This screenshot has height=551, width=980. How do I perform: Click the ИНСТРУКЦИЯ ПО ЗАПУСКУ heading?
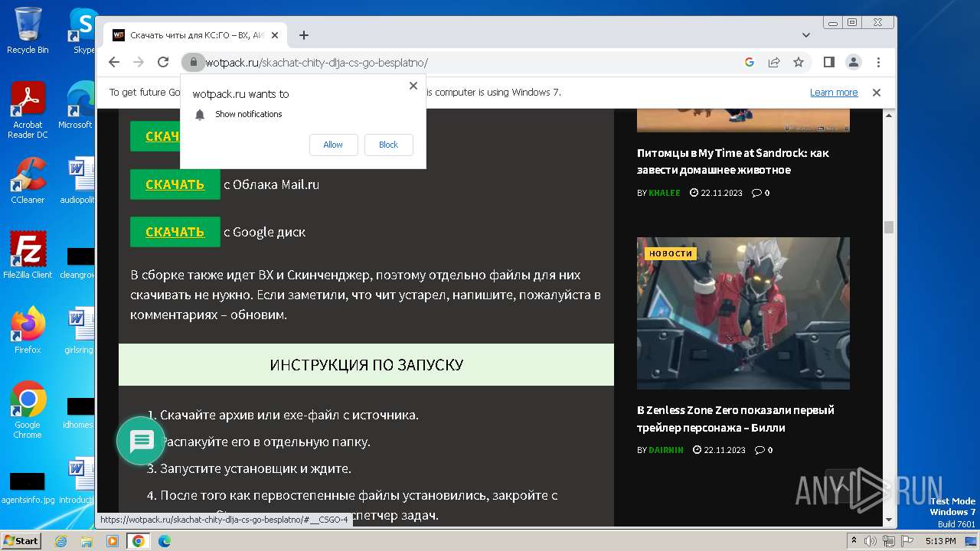(x=366, y=365)
